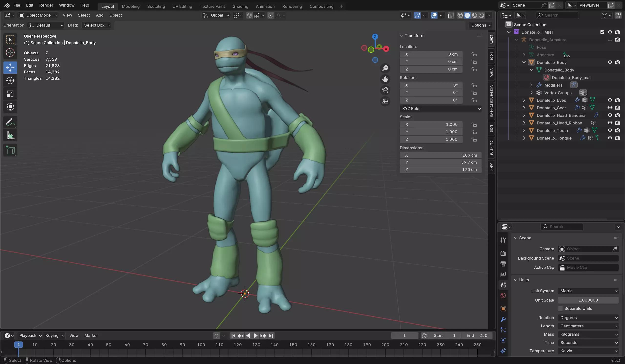Open the Tool sidebar tab

[x=492, y=56]
